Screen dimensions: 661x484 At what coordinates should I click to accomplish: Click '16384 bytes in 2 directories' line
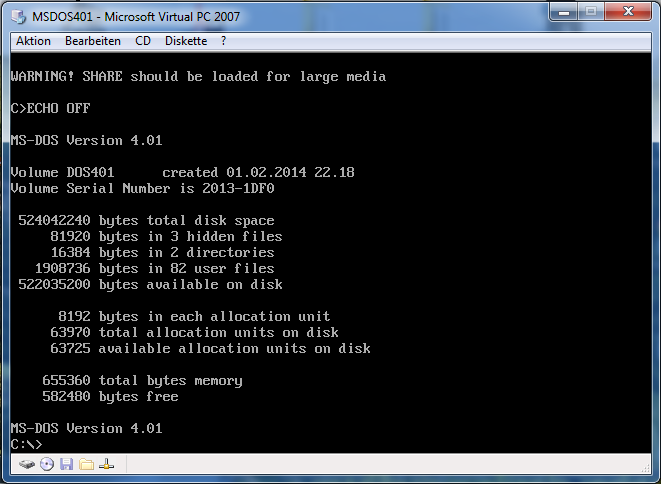coord(163,253)
